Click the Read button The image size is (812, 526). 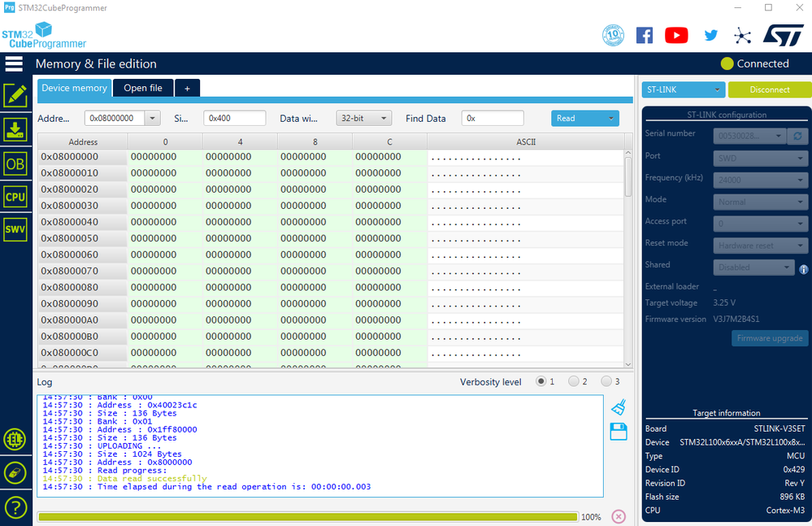[577, 118]
